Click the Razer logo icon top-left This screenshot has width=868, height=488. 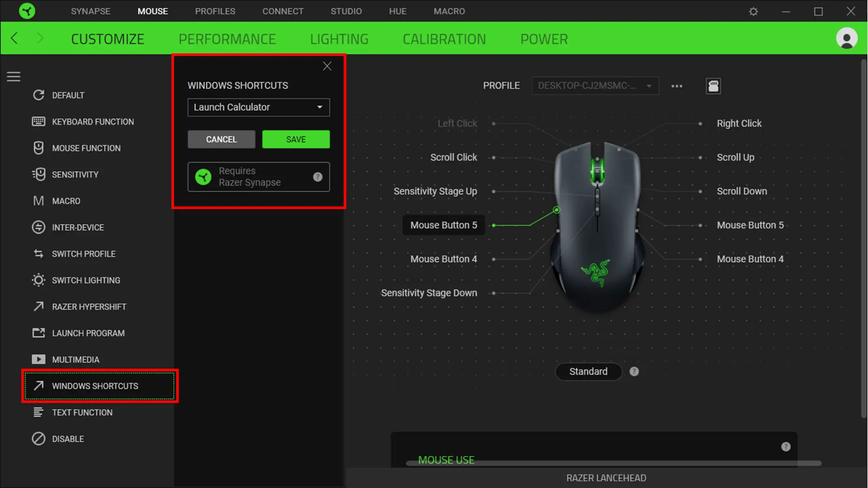[26, 11]
